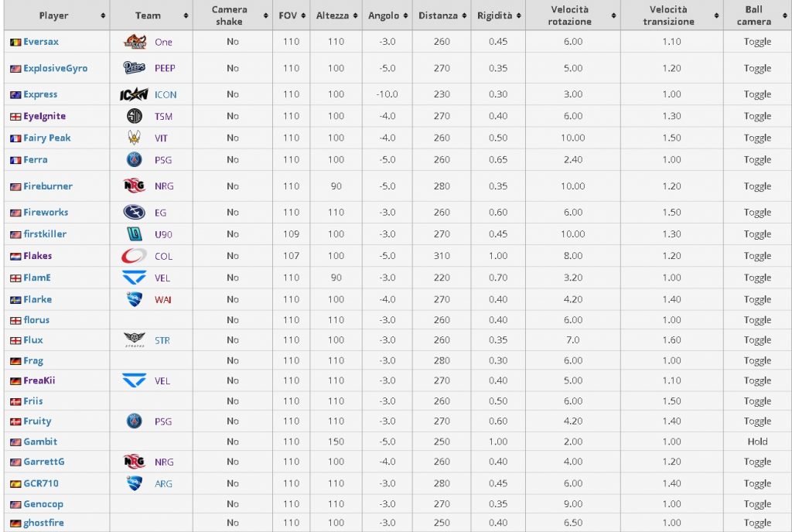Open the NRG team link for GarrettG
792x532 pixels.
tap(164, 462)
